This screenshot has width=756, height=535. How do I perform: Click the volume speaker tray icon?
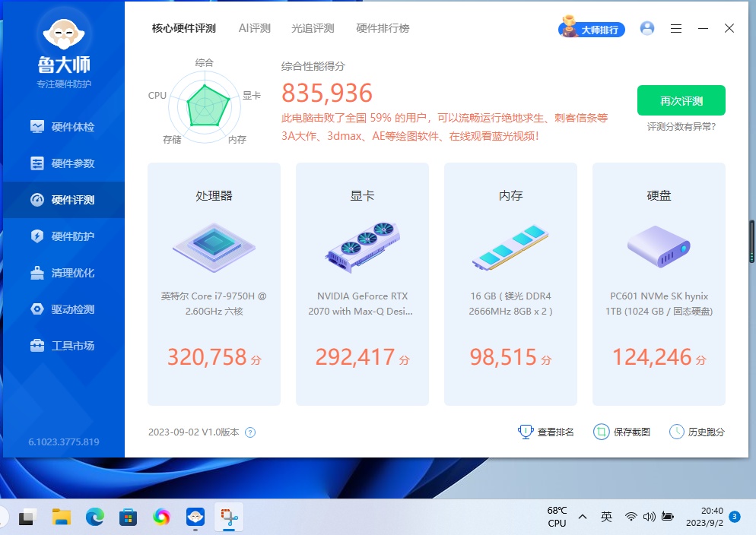[649, 517]
